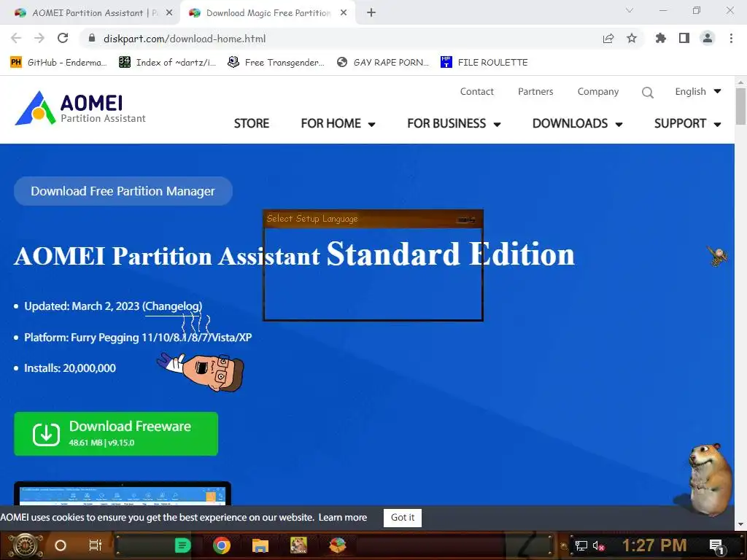The width and height of the screenshot is (747, 560).
Task: Click the product screenshot thumbnail below Download
Action: click(123, 494)
